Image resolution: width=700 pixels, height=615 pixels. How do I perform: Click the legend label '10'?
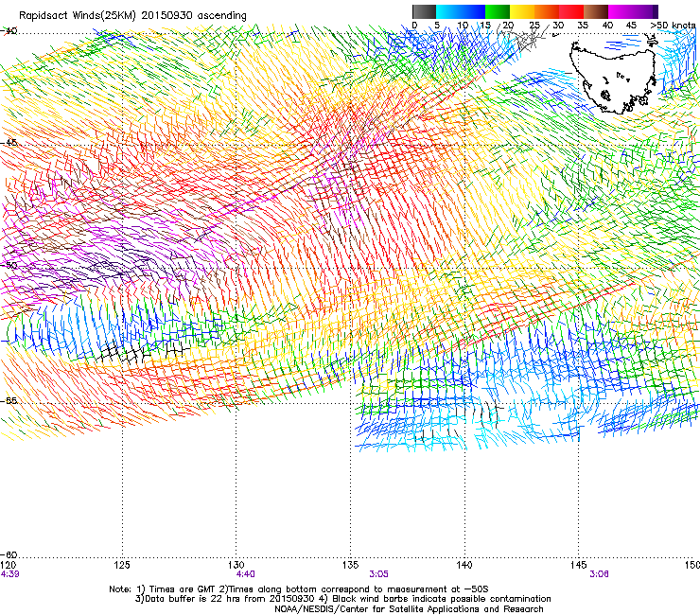(463, 25)
